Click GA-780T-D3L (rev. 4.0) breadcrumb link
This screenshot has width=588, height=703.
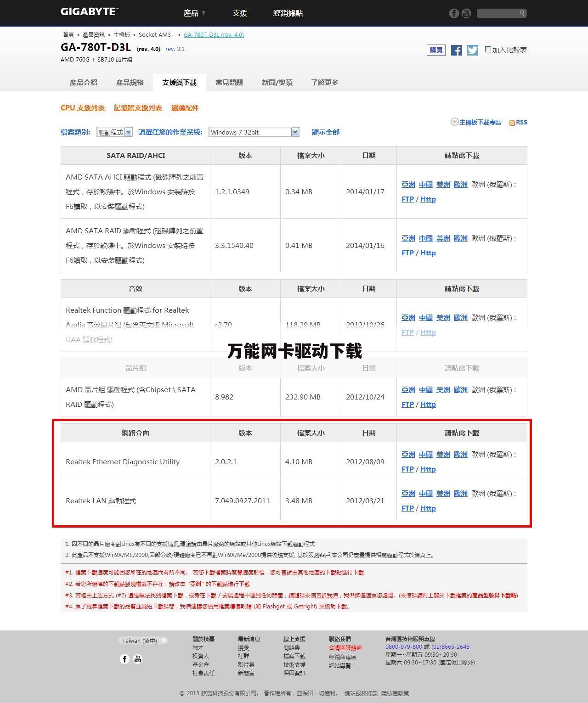(x=214, y=35)
